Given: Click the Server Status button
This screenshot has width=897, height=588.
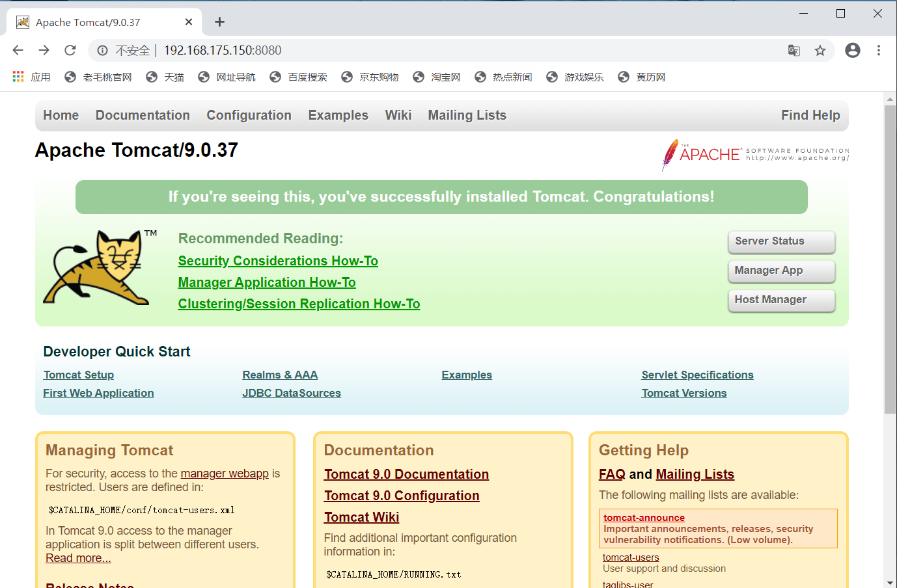Looking at the screenshot, I should pyautogui.click(x=781, y=242).
